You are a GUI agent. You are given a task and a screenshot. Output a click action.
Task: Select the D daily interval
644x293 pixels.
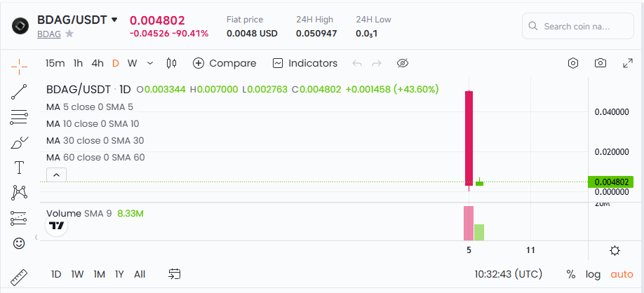click(116, 63)
